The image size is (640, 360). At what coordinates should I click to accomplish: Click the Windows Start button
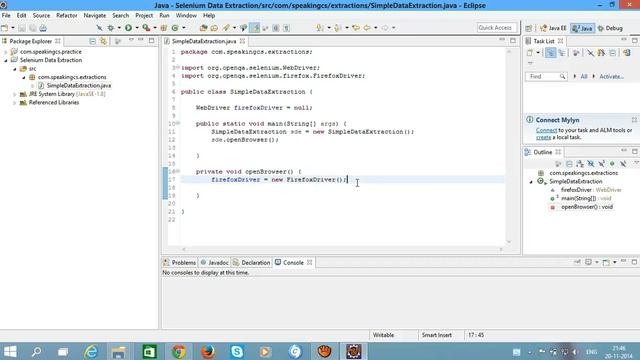(10, 351)
